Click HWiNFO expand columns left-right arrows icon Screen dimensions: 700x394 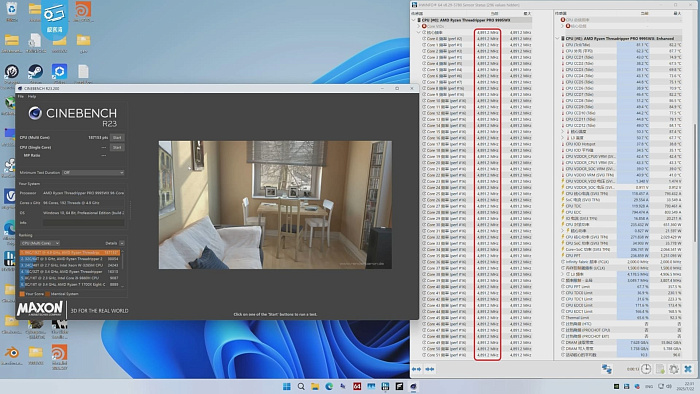(416, 369)
